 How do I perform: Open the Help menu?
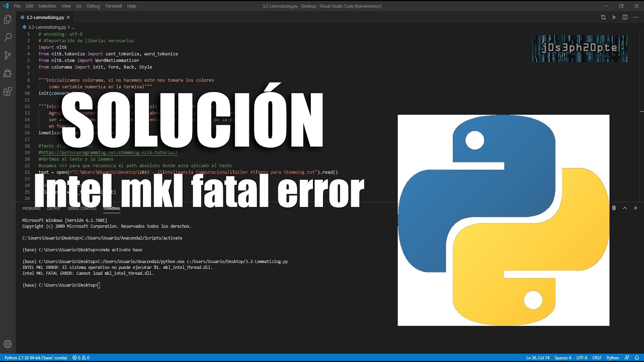tap(132, 6)
